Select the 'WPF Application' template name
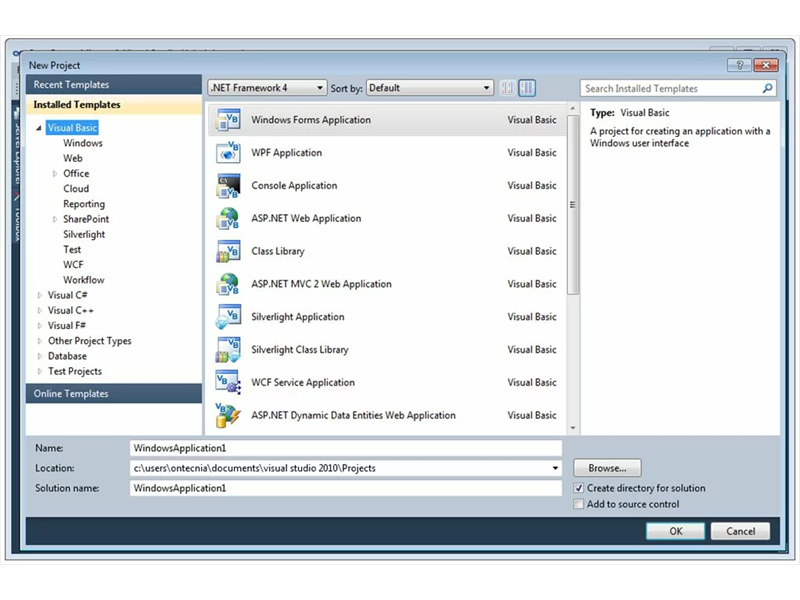Screen dimensions: 800x600 pyautogui.click(x=286, y=153)
